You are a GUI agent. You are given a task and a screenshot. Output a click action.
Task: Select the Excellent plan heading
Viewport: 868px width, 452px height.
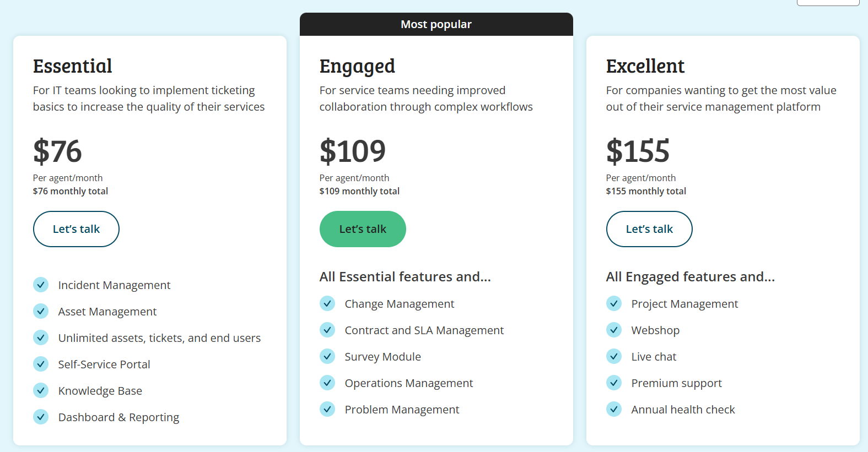[645, 66]
